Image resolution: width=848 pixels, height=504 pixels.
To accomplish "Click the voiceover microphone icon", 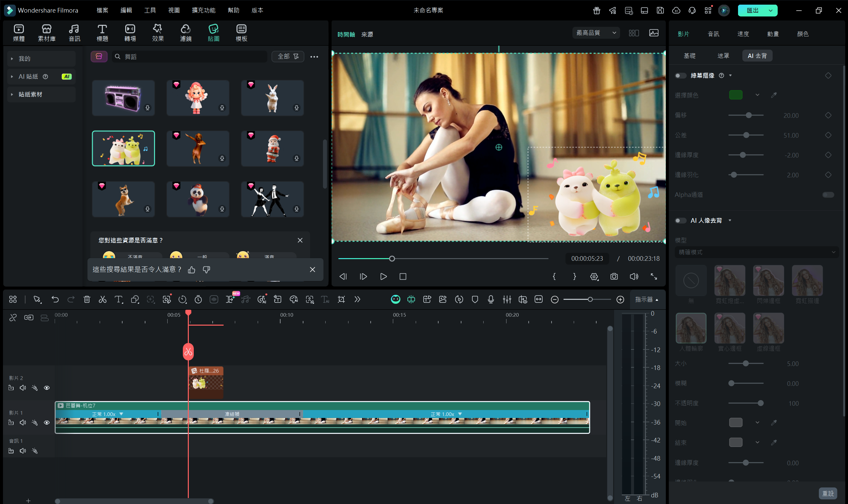I will tap(491, 299).
